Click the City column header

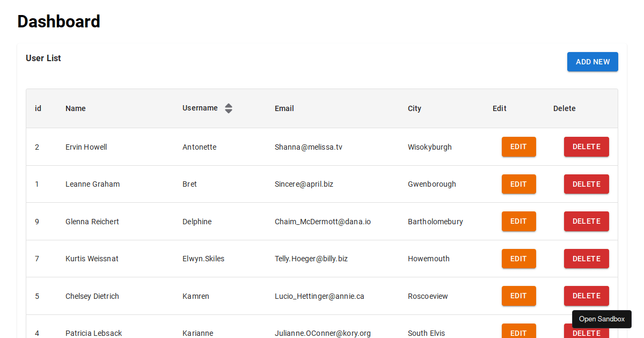coord(414,108)
